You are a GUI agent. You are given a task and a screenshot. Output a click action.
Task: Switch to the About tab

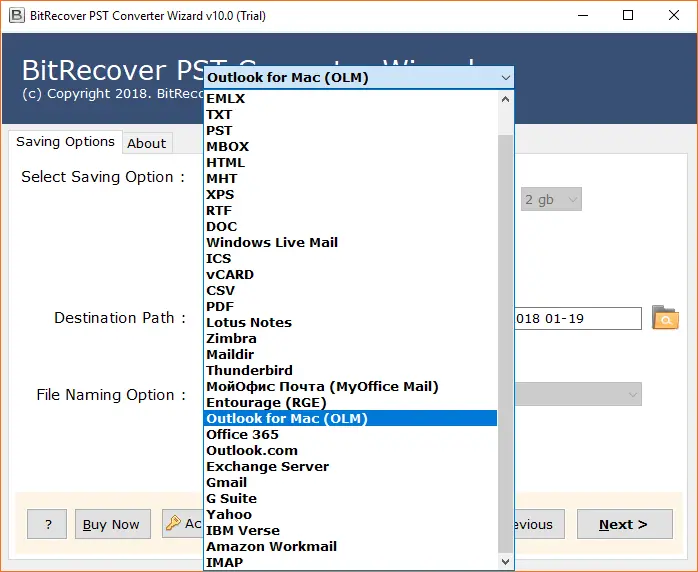coord(147,143)
